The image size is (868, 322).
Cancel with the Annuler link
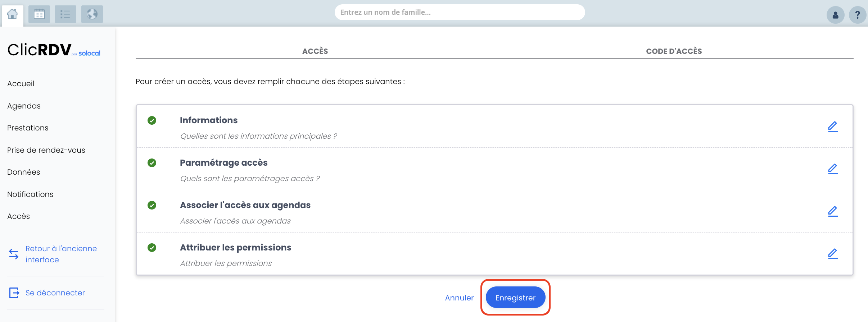459,298
